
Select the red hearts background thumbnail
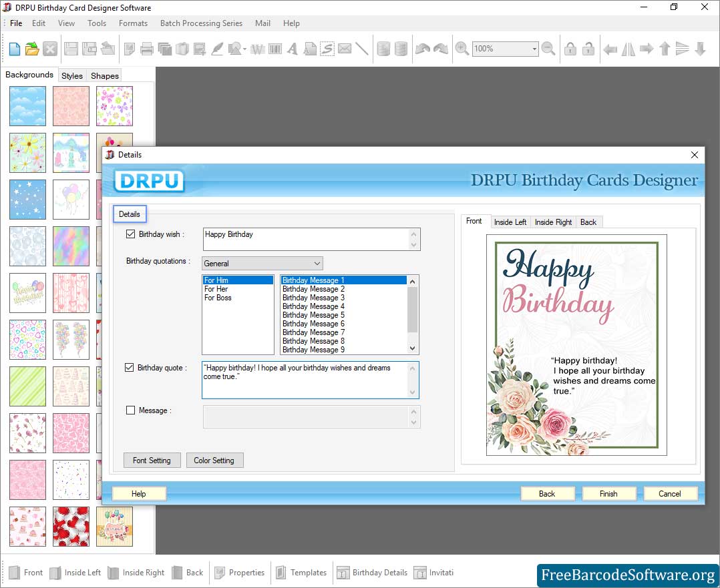click(71, 527)
